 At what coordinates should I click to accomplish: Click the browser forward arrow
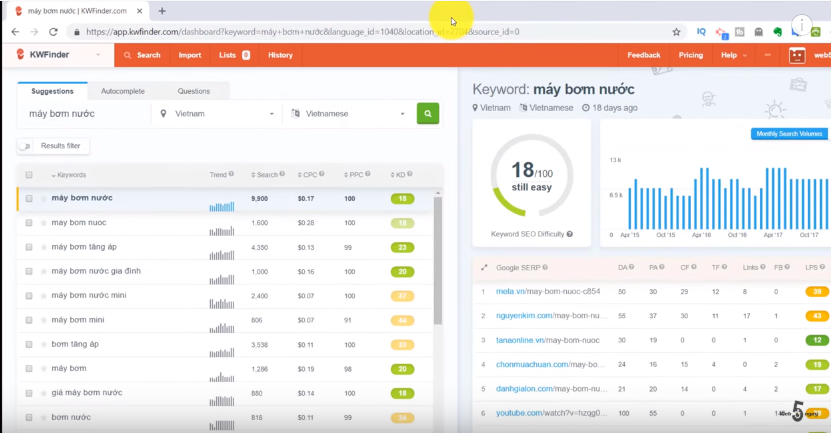[x=34, y=32]
